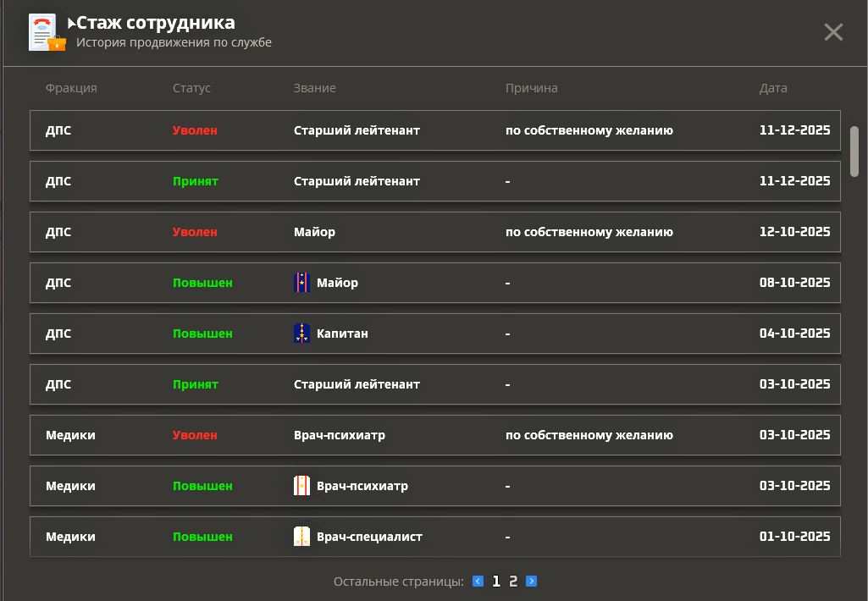Image resolution: width=868 pixels, height=601 pixels.
Task: Click the vertical scrollbar thumb
Action: [x=854, y=151]
